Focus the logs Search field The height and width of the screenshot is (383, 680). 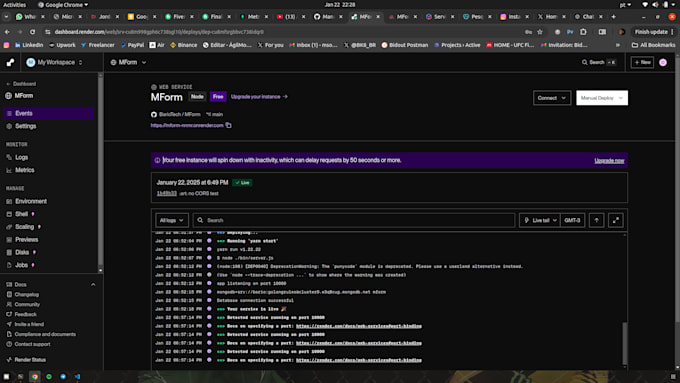pyautogui.click(x=353, y=220)
